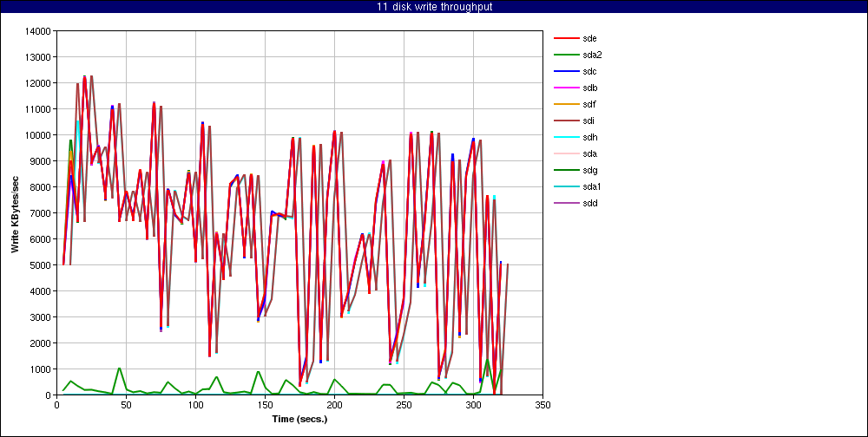Click the 300 x-axis value
Viewport: 868px width, 437px height.
(473, 405)
